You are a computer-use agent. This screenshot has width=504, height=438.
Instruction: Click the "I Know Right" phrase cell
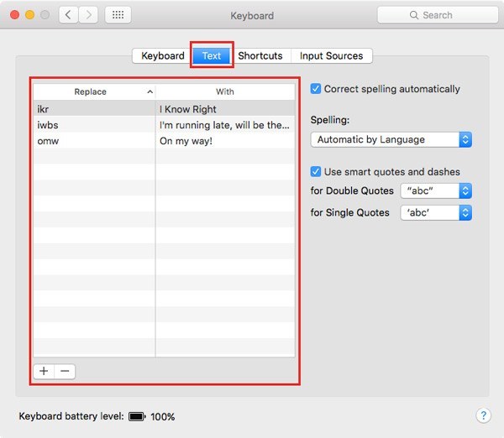(225, 109)
